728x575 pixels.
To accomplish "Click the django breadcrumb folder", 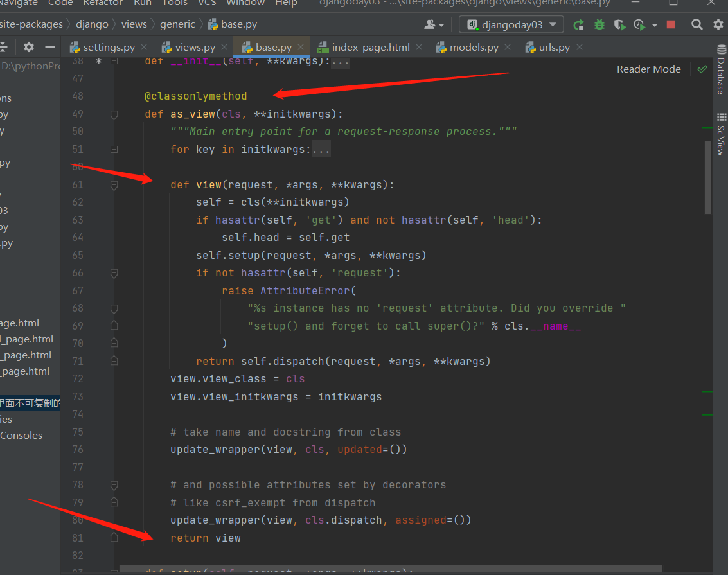I will 92,24.
